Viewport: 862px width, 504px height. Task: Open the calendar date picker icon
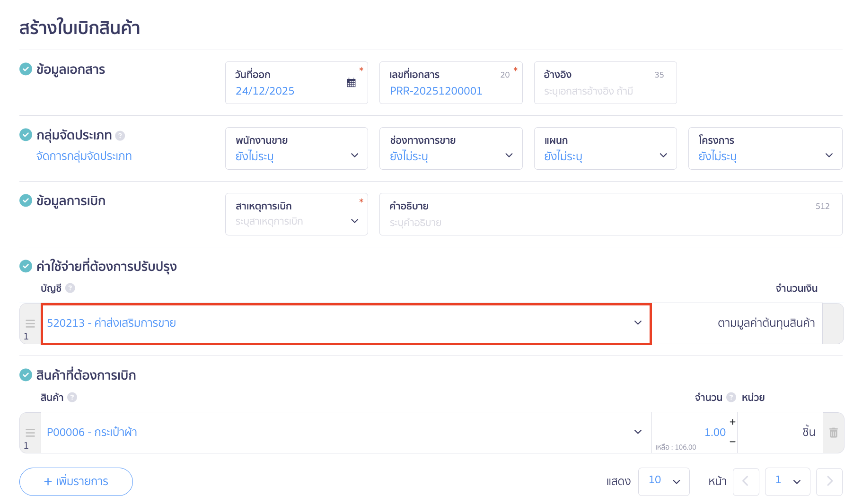[x=351, y=83]
